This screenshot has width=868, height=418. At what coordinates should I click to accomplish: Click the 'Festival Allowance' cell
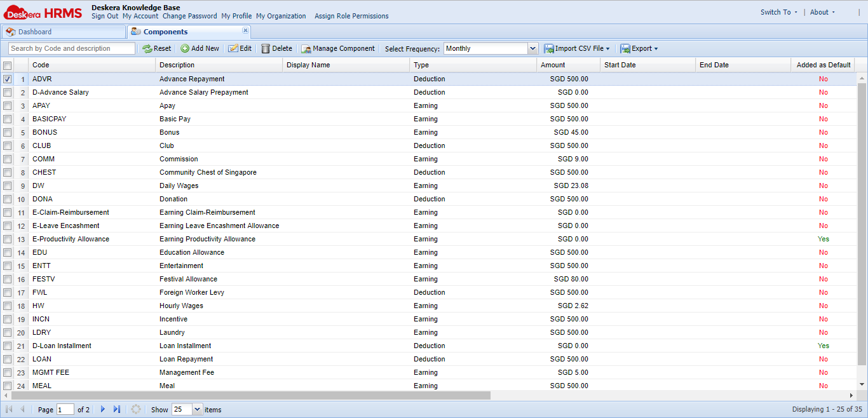(188, 279)
